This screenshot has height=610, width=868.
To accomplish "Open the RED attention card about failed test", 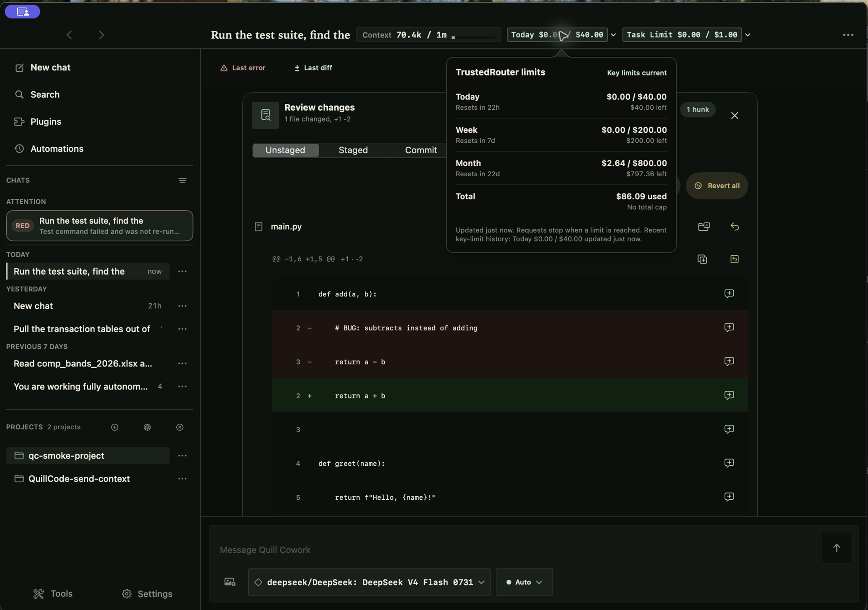I will click(x=99, y=225).
